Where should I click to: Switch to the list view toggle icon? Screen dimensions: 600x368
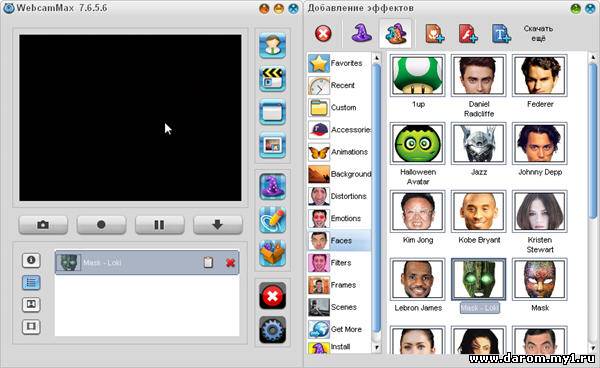tap(31, 283)
